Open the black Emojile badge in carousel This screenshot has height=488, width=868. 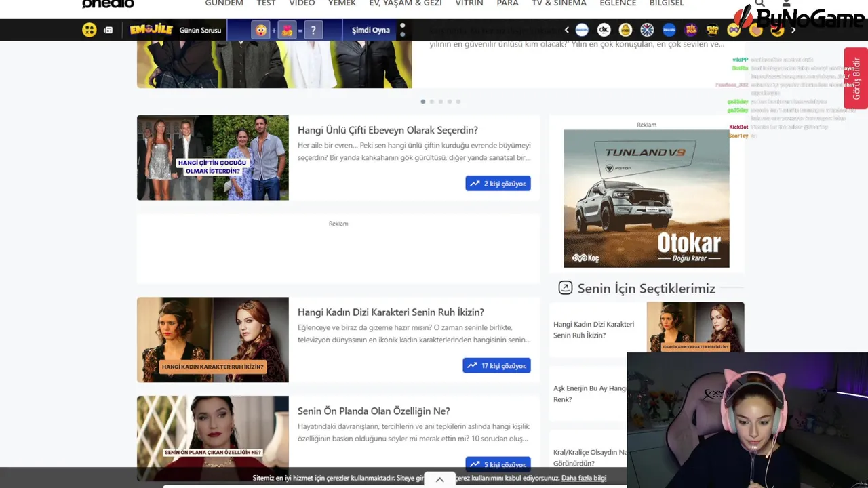pyautogui.click(x=713, y=30)
